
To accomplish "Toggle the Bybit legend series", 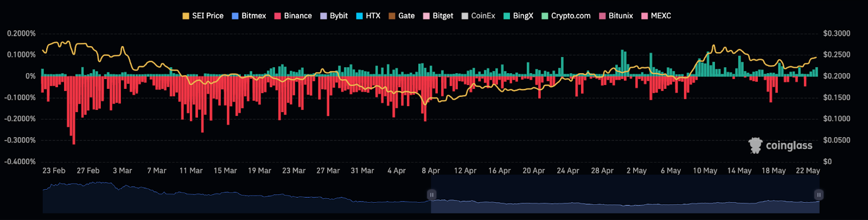I will click(x=334, y=16).
